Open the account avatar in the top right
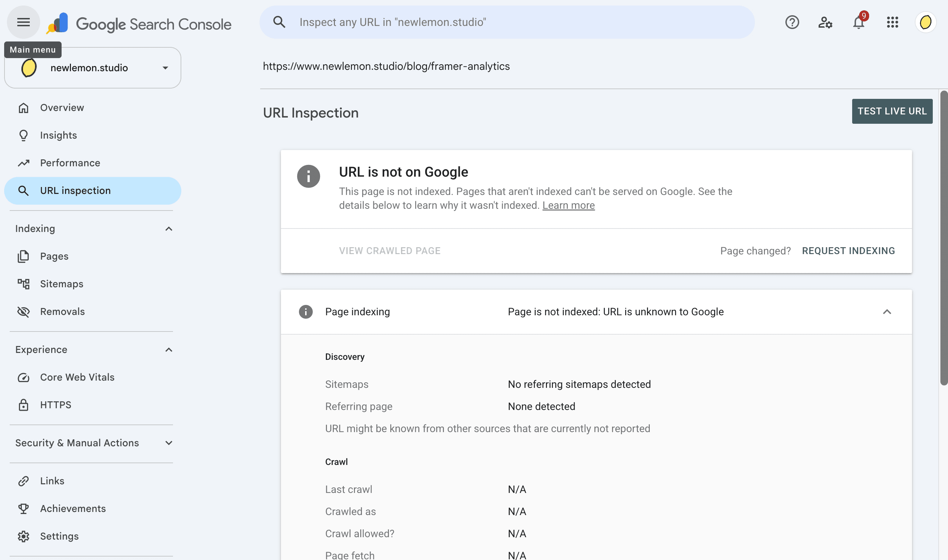Image resolution: width=948 pixels, height=560 pixels. (x=926, y=22)
